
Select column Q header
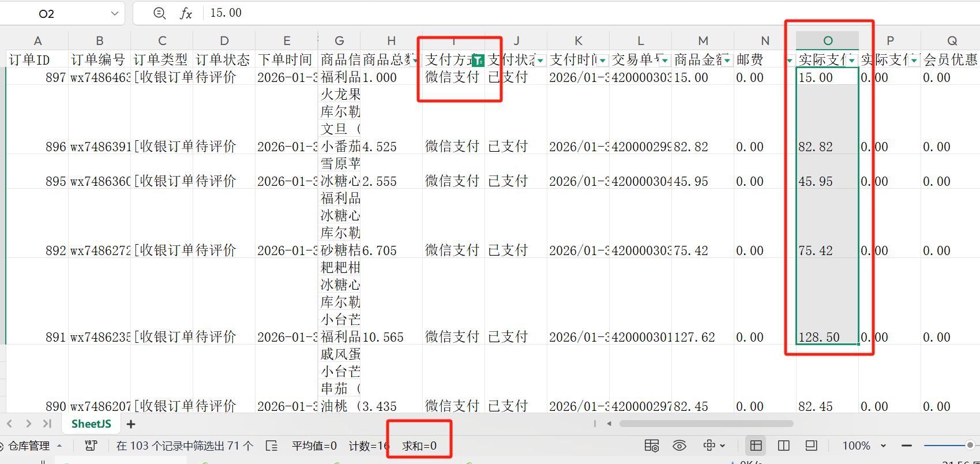[951, 40]
